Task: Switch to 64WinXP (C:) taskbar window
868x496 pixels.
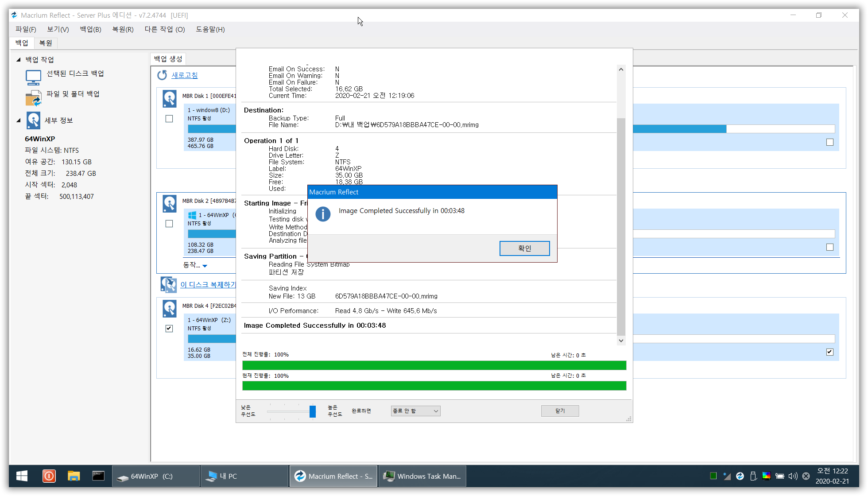Action: pos(155,476)
